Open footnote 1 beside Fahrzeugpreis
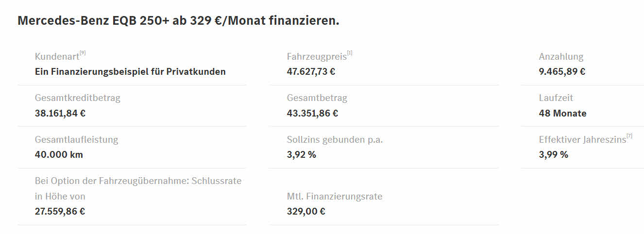This screenshot has height=234, width=644. tap(350, 53)
